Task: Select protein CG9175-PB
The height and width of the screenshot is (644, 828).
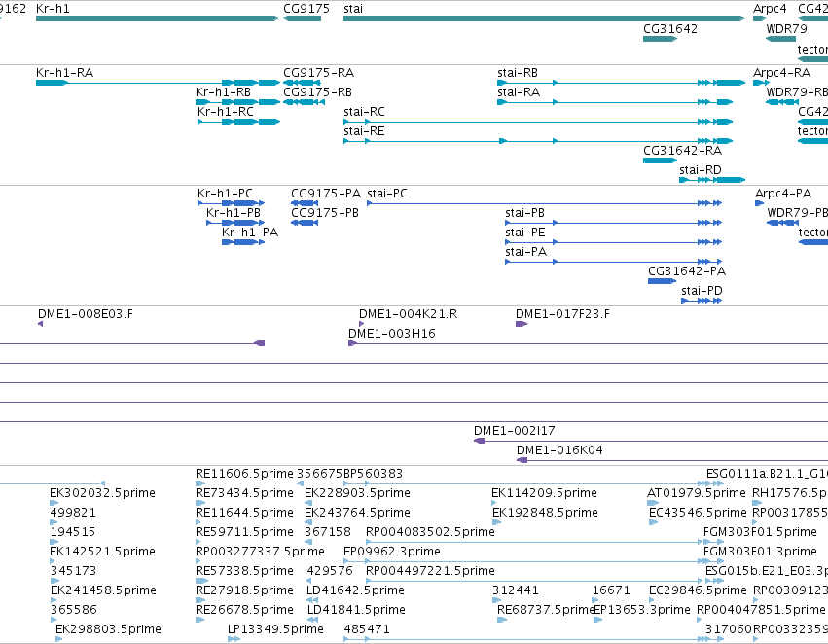Action: click(x=305, y=223)
